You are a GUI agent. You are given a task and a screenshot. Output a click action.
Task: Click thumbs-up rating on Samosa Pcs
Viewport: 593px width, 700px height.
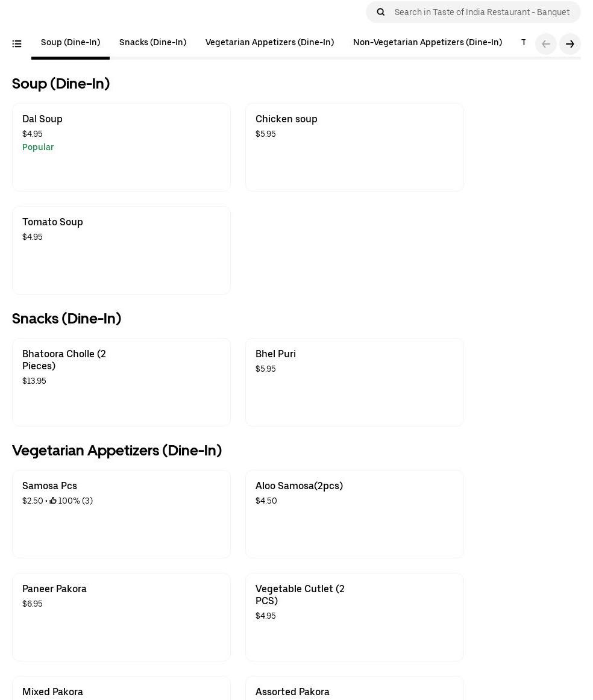click(53, 501)
